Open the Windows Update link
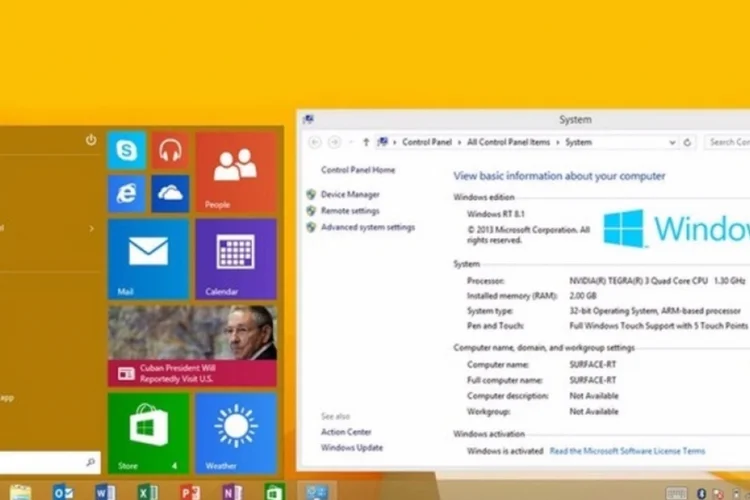Viewport: 750px width, 500px height. [x=352, y=448]
